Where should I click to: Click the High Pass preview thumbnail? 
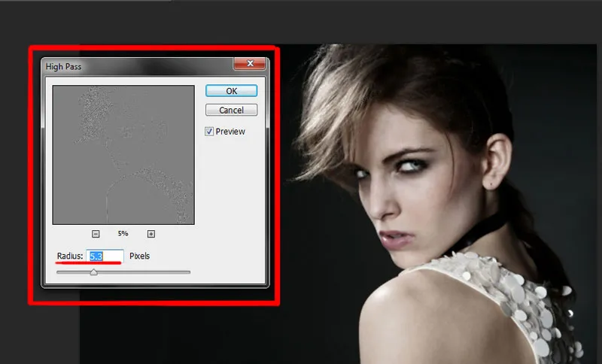click(x=123, y=155)
